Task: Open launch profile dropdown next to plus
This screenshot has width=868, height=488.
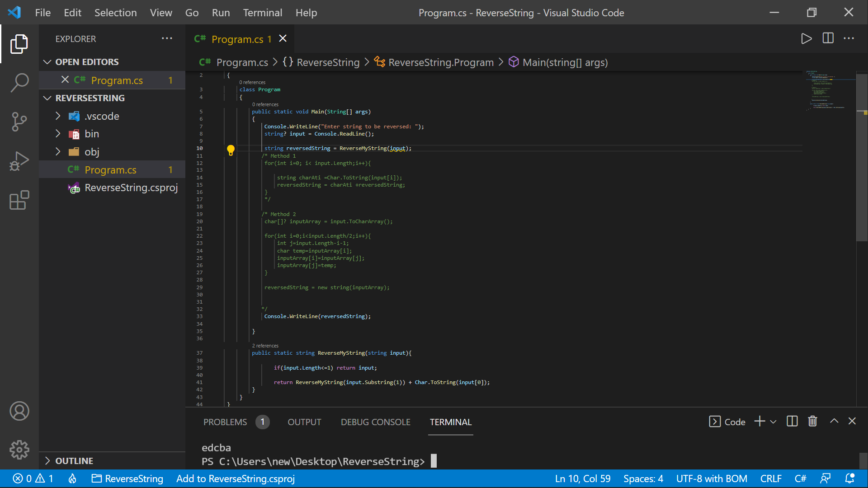Action: click(x=774, y=422)
